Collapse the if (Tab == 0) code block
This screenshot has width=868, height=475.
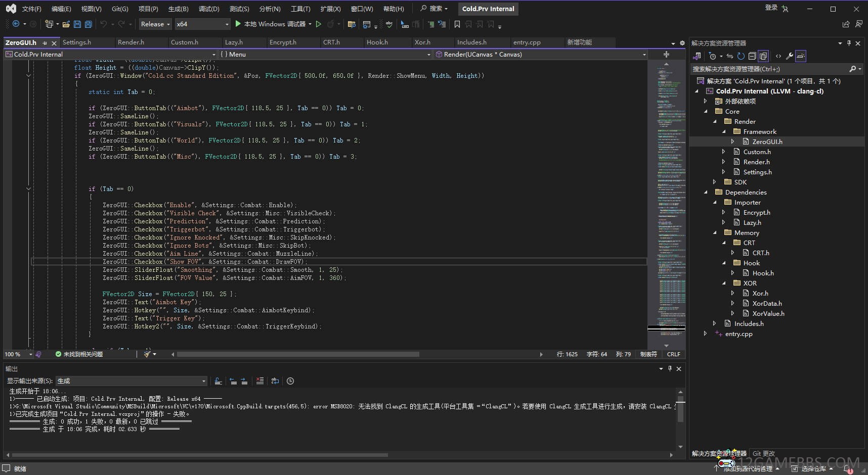click(28, 188)
